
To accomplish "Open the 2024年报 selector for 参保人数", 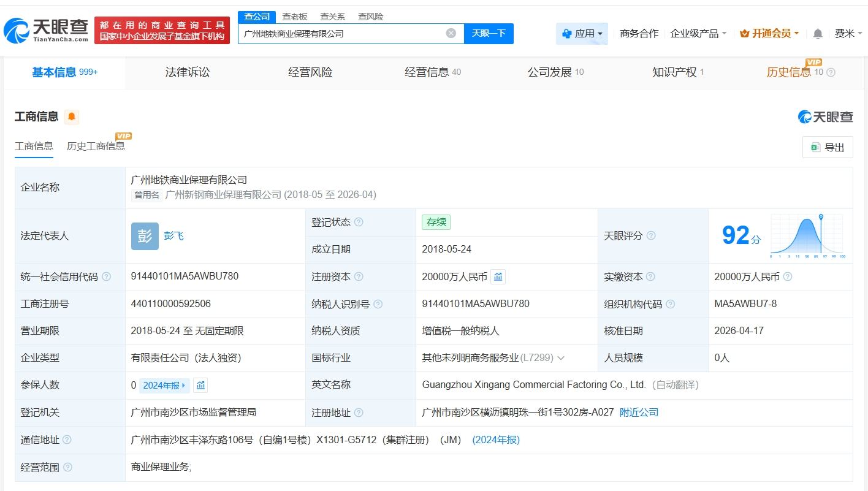I will [x=164, y=386].
